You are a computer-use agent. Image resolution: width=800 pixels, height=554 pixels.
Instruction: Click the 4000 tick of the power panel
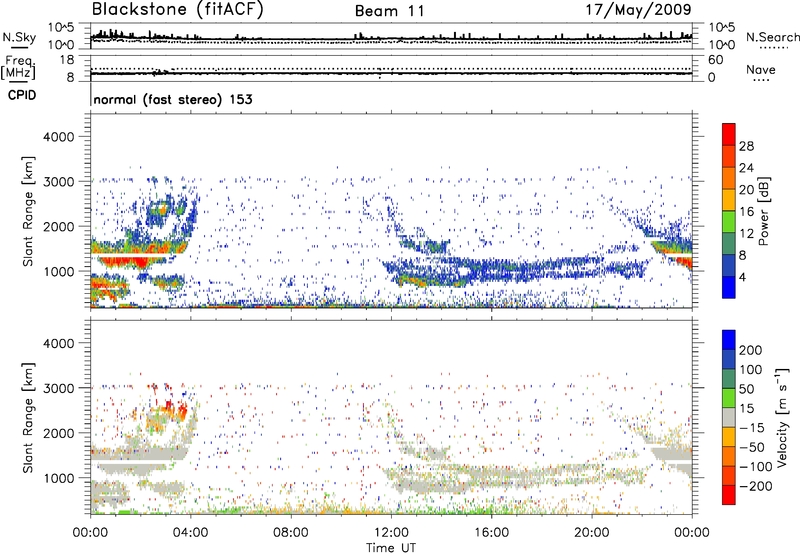click(58, 137)
